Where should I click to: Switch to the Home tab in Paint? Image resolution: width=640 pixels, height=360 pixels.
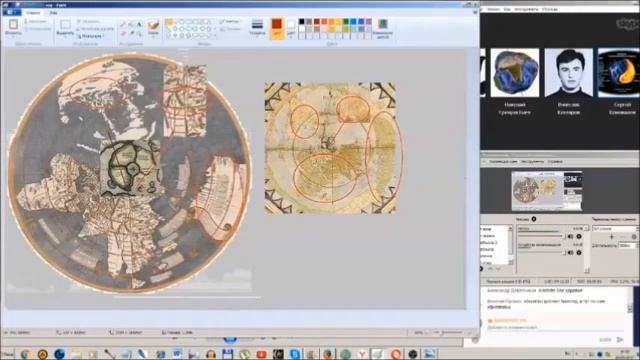click(x=33, y=13)
